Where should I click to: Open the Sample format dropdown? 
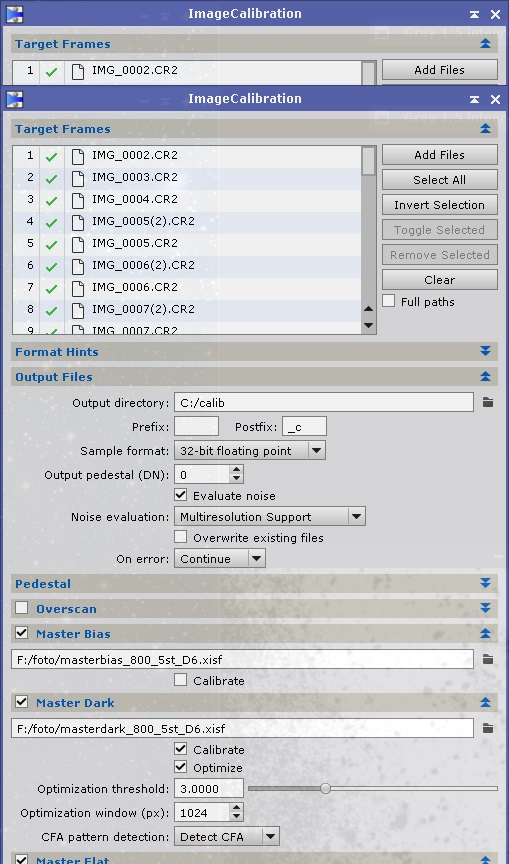click(250, 450)
